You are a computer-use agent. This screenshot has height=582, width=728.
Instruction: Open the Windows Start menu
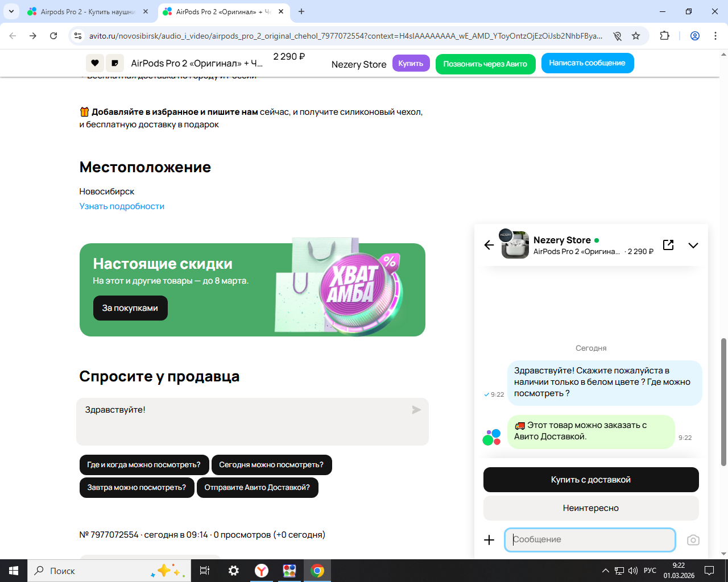[14, 571]
